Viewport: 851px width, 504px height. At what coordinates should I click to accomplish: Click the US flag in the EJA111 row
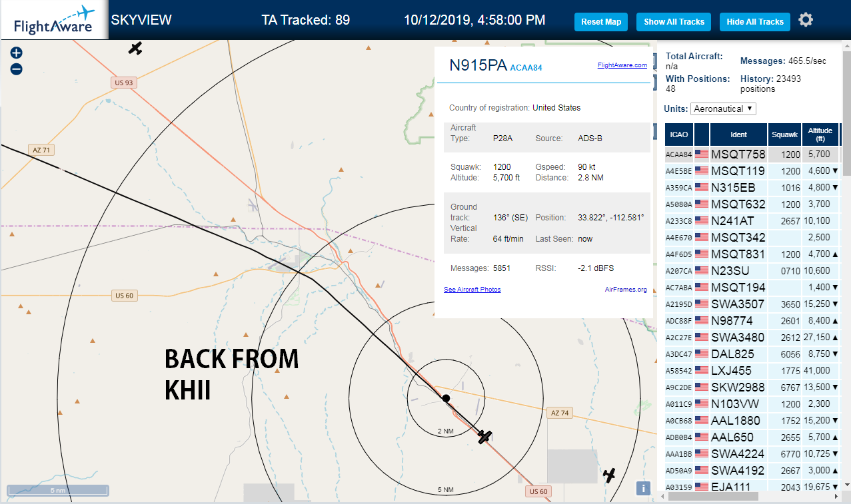702,487
